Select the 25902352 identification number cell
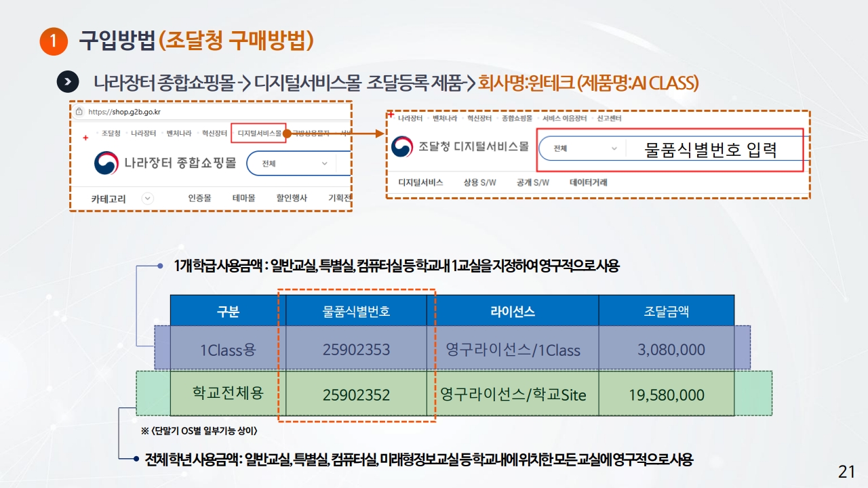 coord(356,394)
